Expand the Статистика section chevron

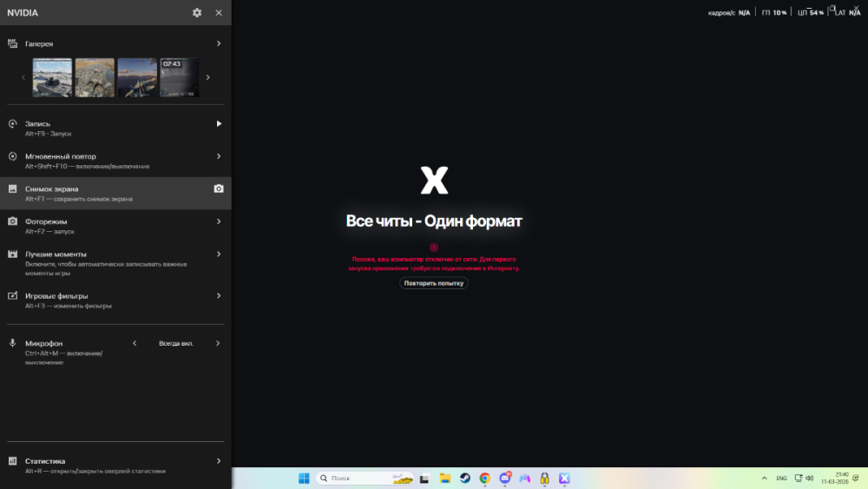pyautogui.click(x=218, y=461)
